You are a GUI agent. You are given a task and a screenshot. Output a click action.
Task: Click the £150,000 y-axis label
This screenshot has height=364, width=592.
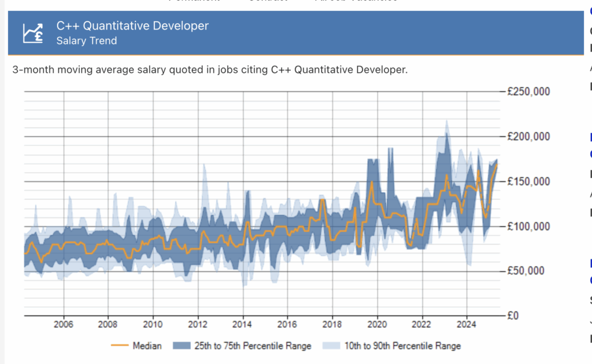coord(528,181)
